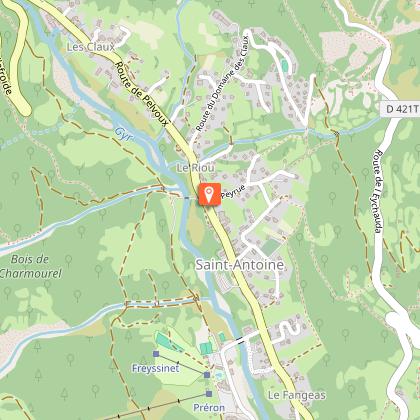
Task: Click the teal building near Freyssinet lift
Action: [168, 341]
